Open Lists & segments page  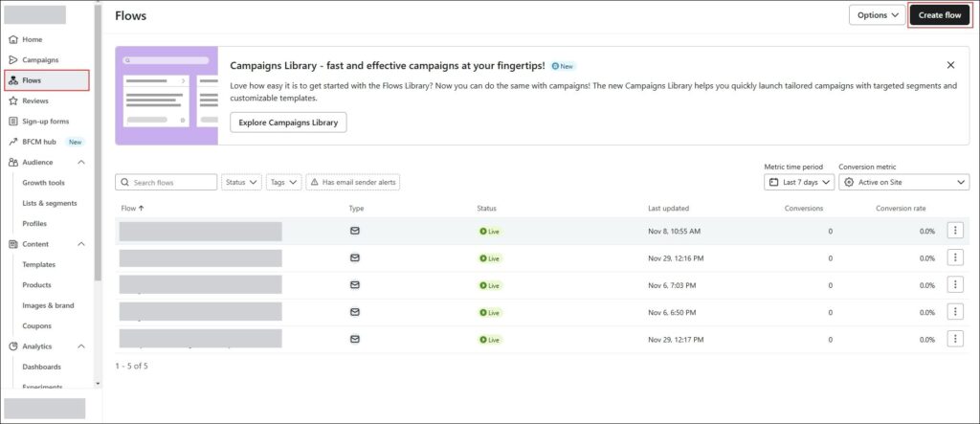[x=50, y=203]
